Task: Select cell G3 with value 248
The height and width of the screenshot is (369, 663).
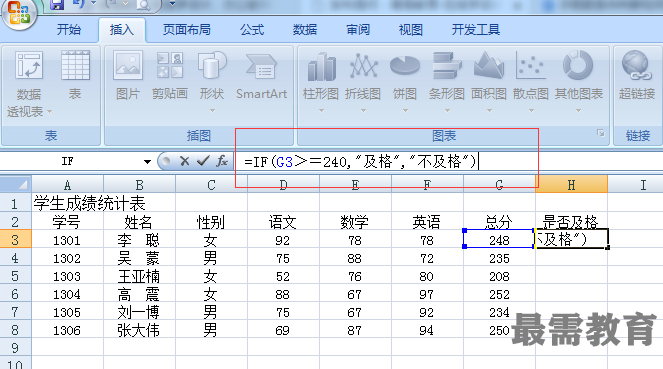Action: (x=499, y=240)
